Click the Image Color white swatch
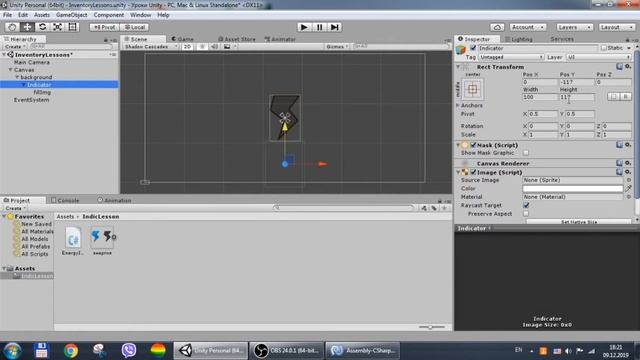The image size is (640, 360). (573, 189)
